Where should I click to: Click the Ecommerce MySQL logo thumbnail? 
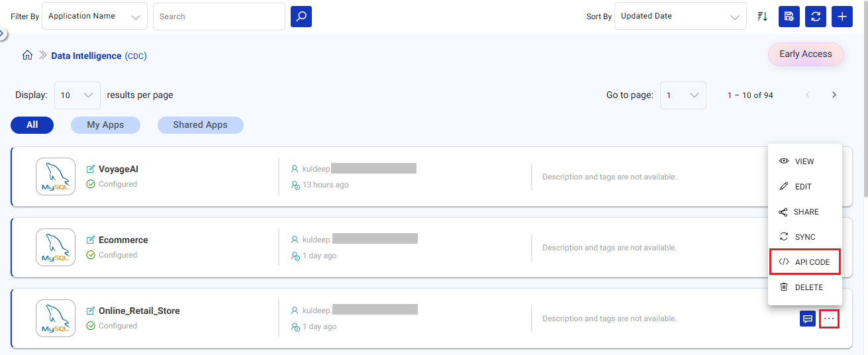click(55, 248)
